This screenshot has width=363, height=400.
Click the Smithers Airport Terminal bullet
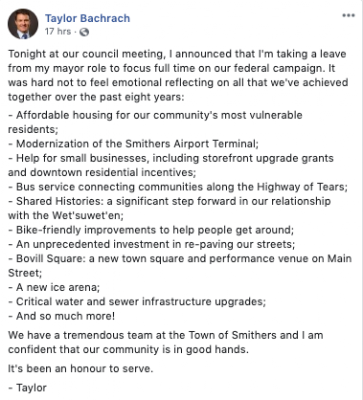pos(133,144)
